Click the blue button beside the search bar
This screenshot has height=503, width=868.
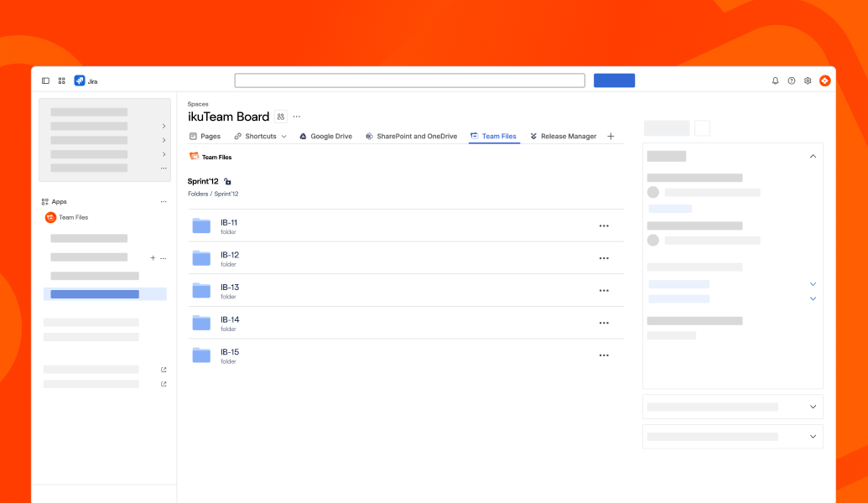(614, 80)
